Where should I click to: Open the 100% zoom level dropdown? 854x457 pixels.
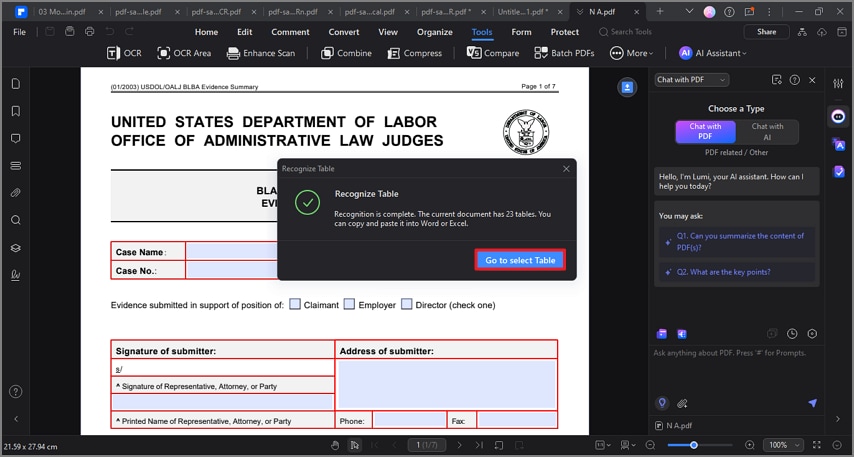(783, 445)
